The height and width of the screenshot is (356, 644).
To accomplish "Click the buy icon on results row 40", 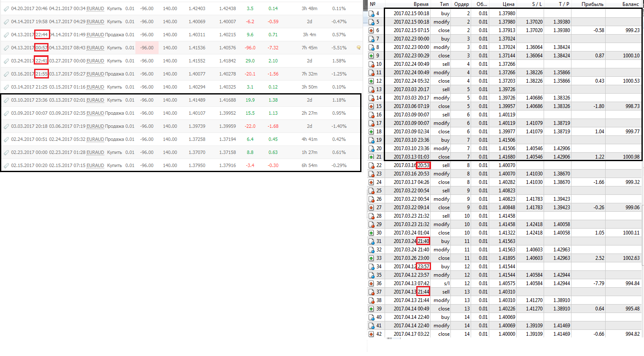I will (371, 317).
